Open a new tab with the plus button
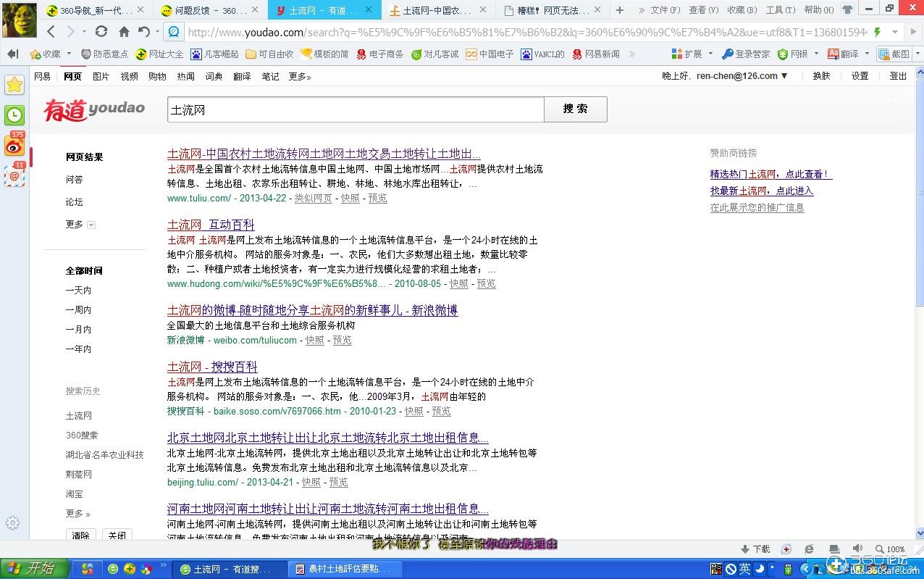 click(619, 10)
